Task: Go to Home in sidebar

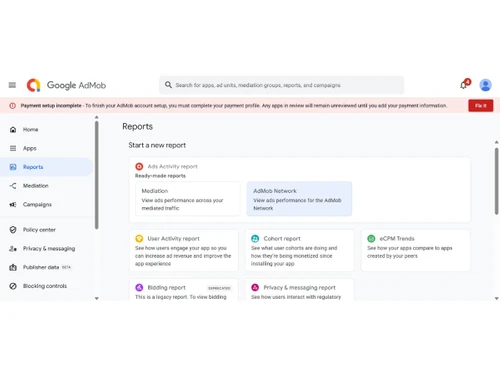Action: click(x=47, y=129)
